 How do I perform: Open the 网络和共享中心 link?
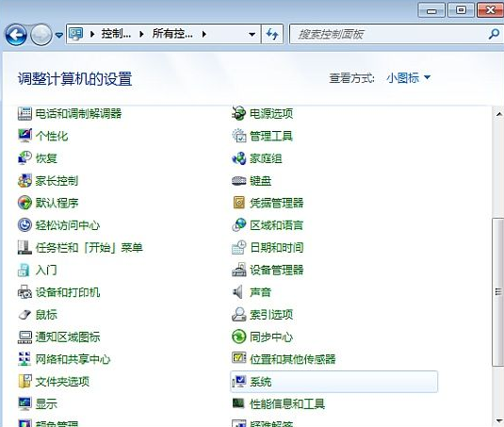[x=73, y=359]
